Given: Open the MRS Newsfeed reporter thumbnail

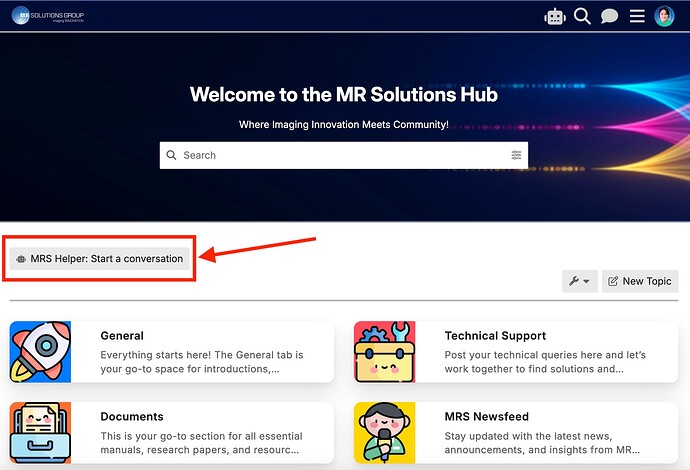Looking at the screenshot, I should click(x=385, y=433).
